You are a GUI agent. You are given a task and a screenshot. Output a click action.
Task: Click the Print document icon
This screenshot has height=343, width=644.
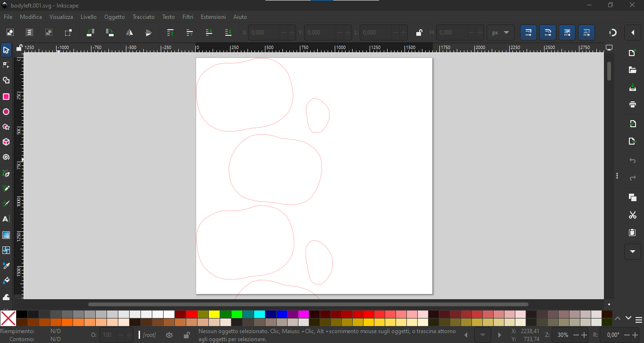(633, 104)
